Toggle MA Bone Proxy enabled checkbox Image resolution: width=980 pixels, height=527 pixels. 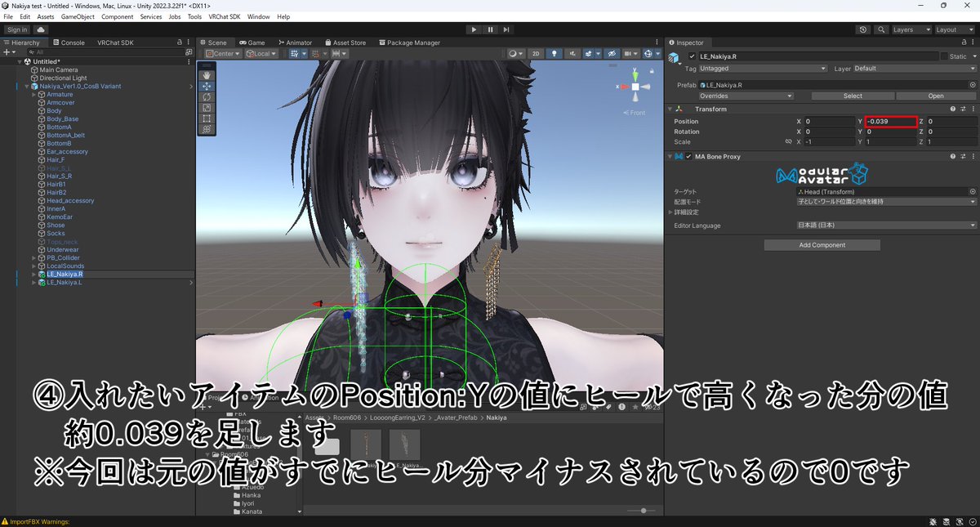pos(689,156)
